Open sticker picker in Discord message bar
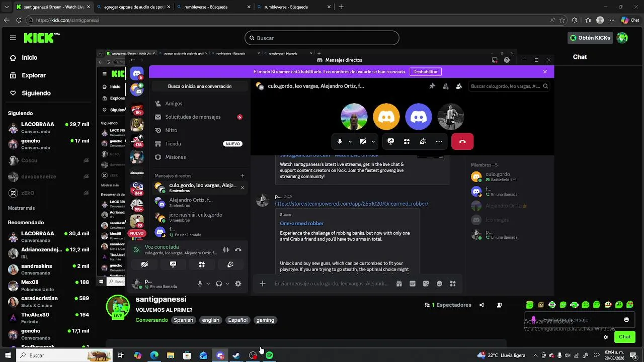 (426, 284)
